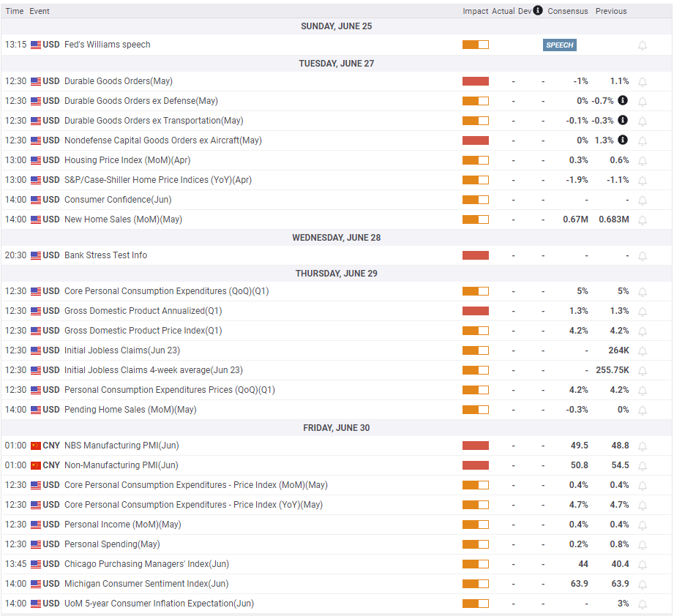
Task: Click bell for Durable Goods Orders ex Defense
Action: point(643,102)
